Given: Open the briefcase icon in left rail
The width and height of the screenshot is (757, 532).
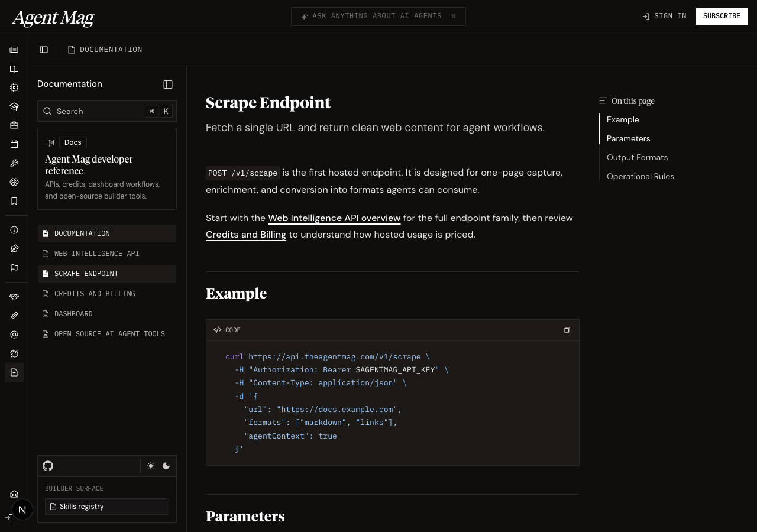Looking at the screenshot, I should point(14,125).
